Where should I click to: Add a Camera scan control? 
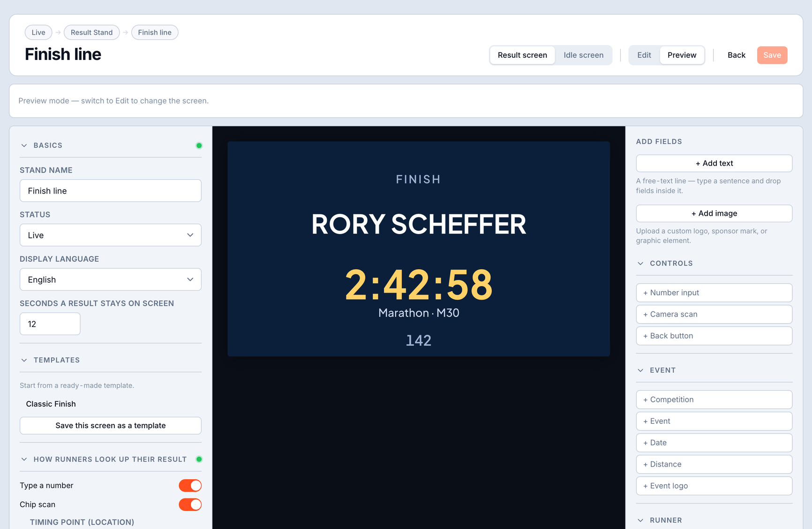click(x=714, y=314)
